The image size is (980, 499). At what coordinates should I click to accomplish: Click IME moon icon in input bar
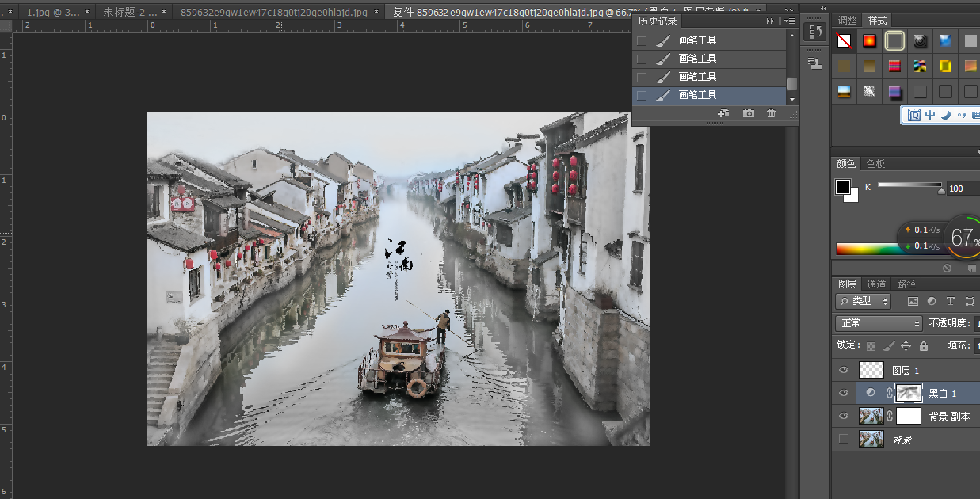point(945,116)
